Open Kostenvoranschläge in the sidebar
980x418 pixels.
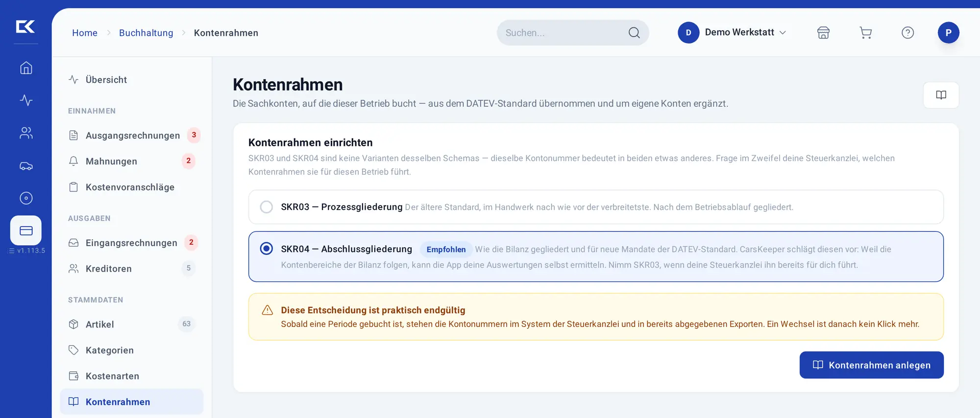click(131, 187)
